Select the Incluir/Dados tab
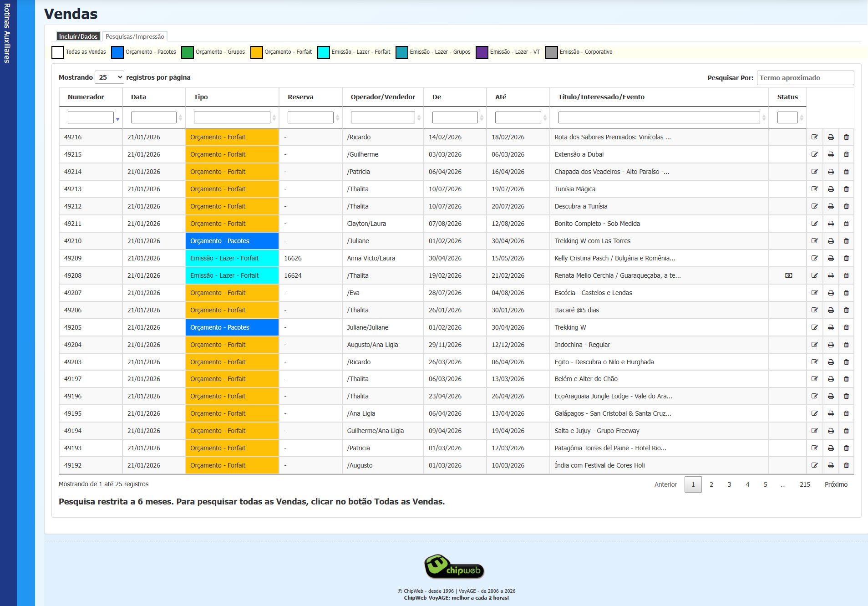868x606 pixels. [x=78, y=36]
